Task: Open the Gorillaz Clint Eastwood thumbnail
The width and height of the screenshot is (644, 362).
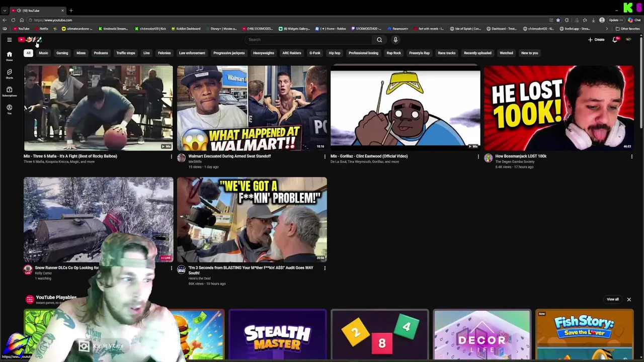Action: (405, 108)
